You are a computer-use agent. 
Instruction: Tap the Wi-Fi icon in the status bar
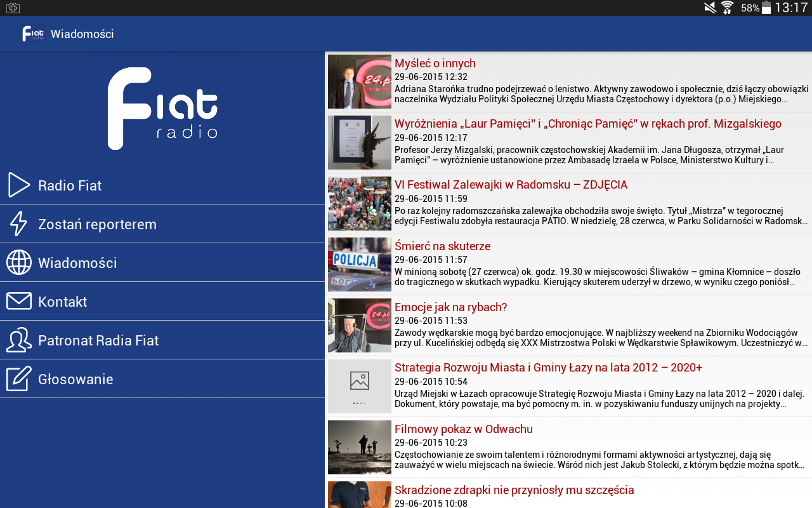pos(728,8)
